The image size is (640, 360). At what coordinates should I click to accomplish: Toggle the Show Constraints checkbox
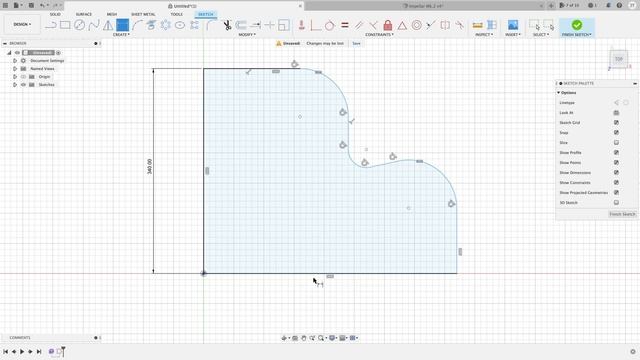(616, 182)
